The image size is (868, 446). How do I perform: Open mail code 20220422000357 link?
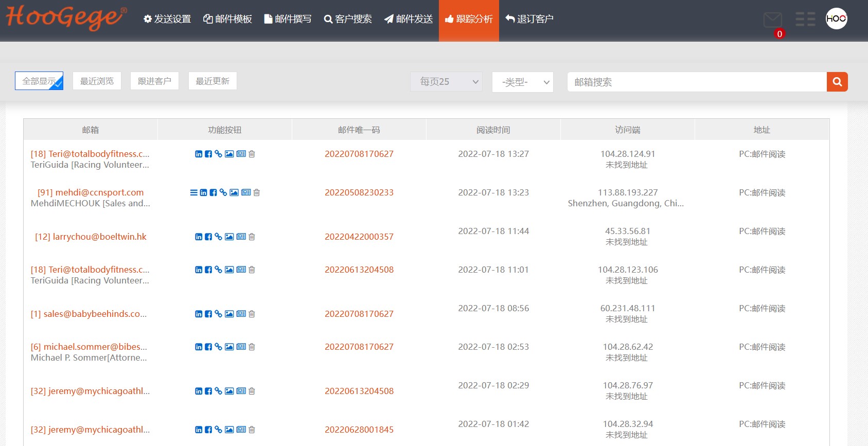[x=359, y=237]
